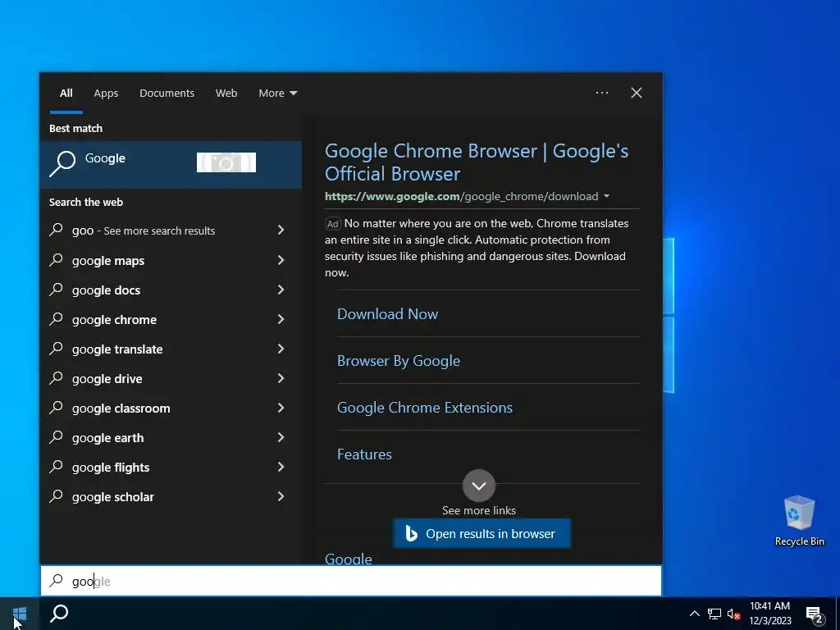Open the google_chrome/download URL link
The image size is (840, 630).
tap(461, 196)
